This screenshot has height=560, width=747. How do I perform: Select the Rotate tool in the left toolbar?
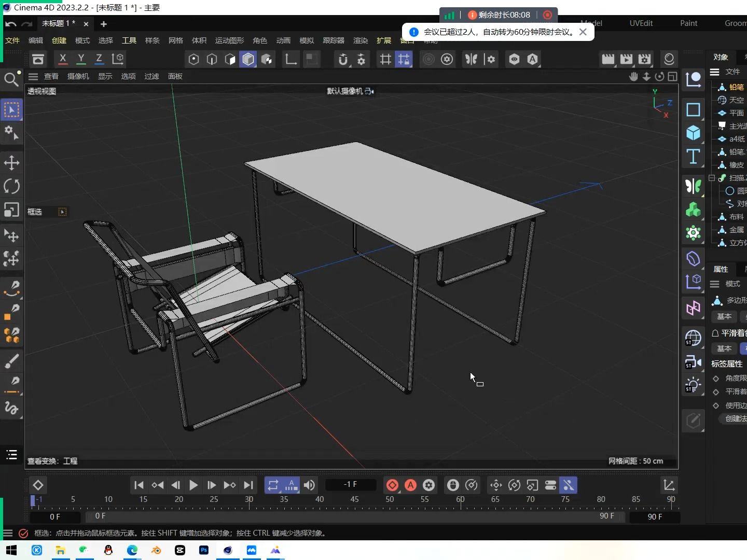[11, 187]
